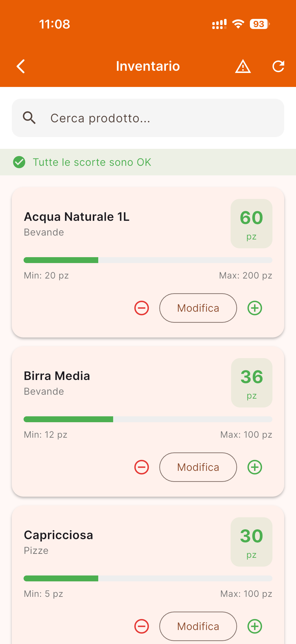Tap the search magnifier icon
Image resolution: width=296 pixels, height=644 pixels.
tap(29, 118)
